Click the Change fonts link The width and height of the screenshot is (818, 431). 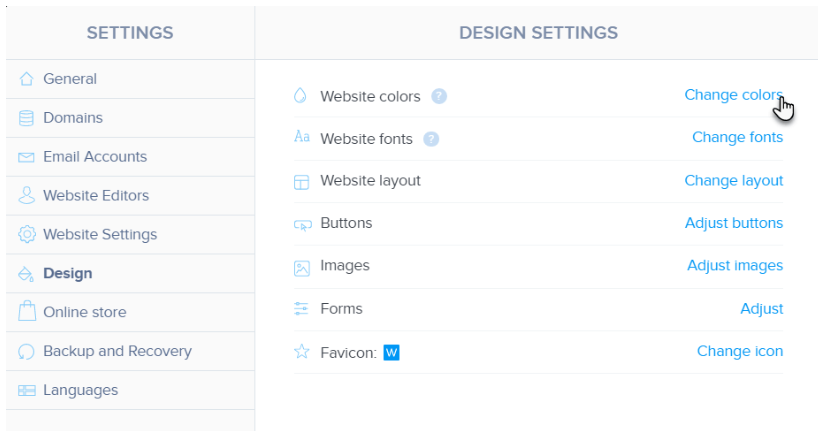[738, 137]
